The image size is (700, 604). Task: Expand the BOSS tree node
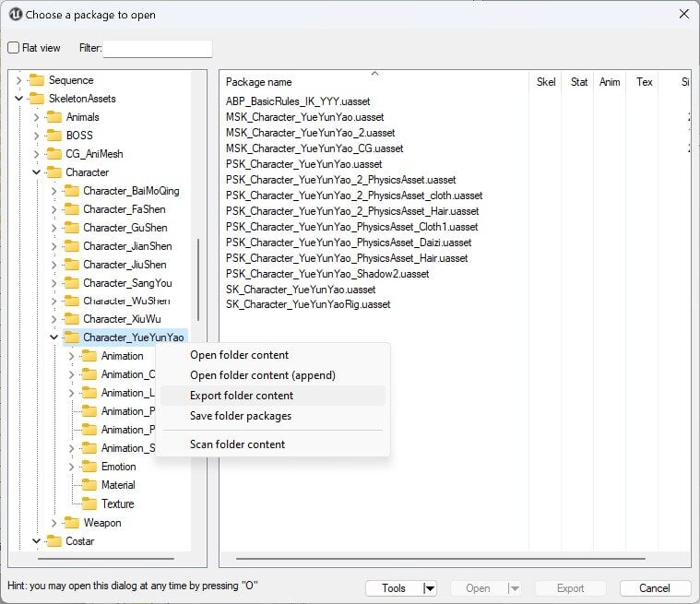36,136
